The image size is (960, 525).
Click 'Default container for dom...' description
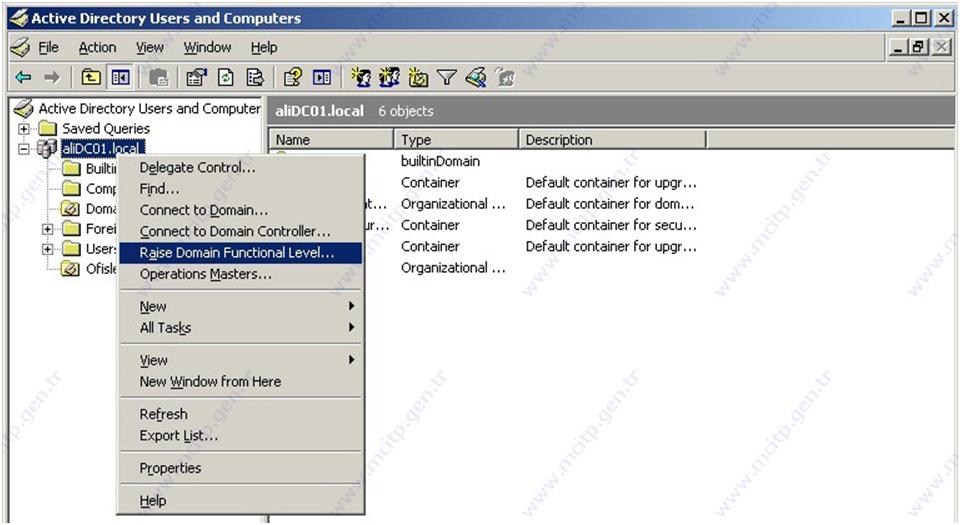coord(610,204)
